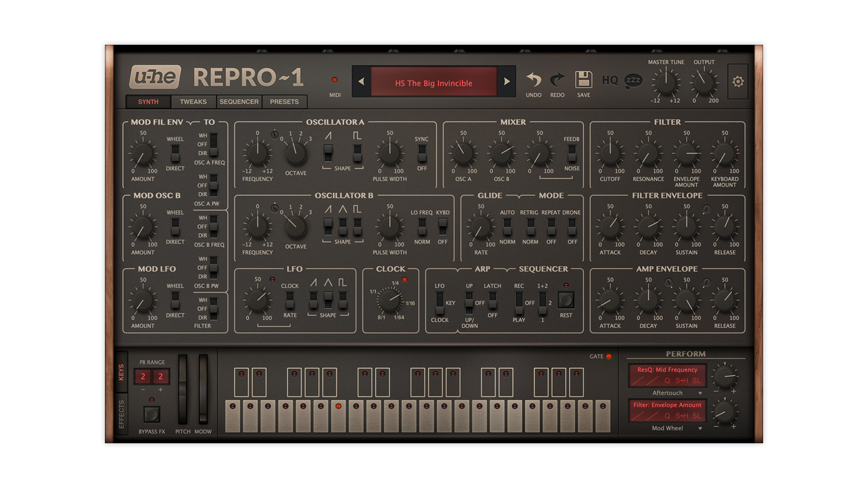Toggle Mod FILTER routing switch

click(x=213, y=309)
